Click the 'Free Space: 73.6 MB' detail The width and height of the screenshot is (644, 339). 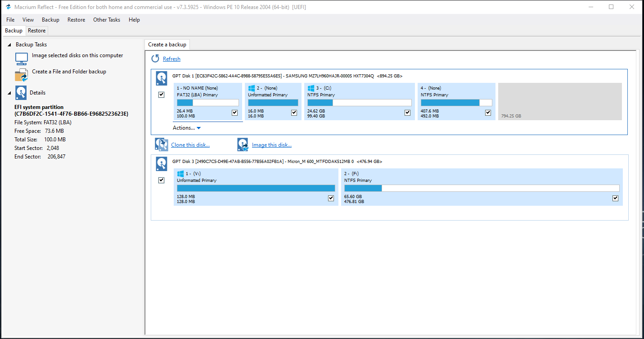point(39,131)
